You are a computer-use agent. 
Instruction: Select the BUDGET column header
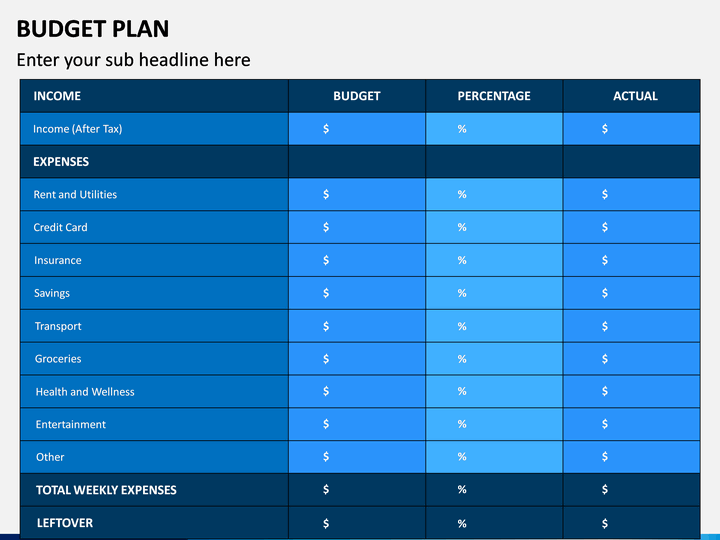point(357,96)
